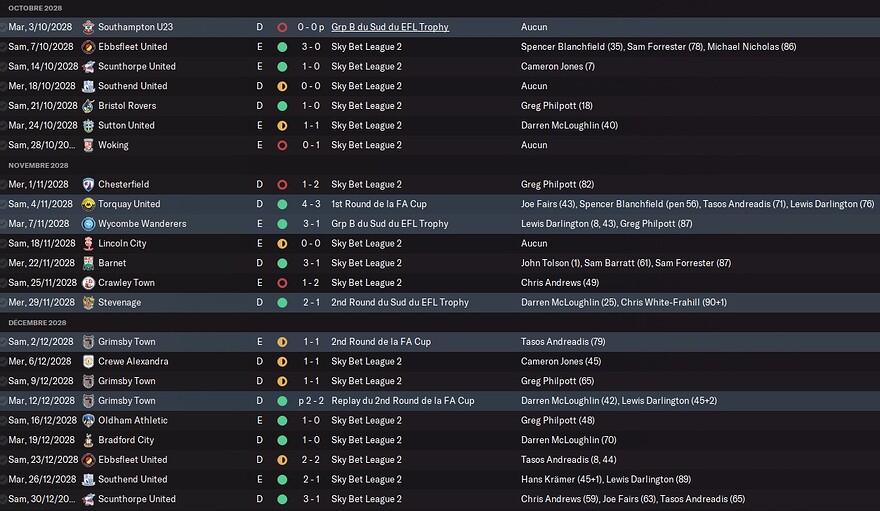Open the Stevenage team name
880x511 pixels.
click(x=120, y=302)
